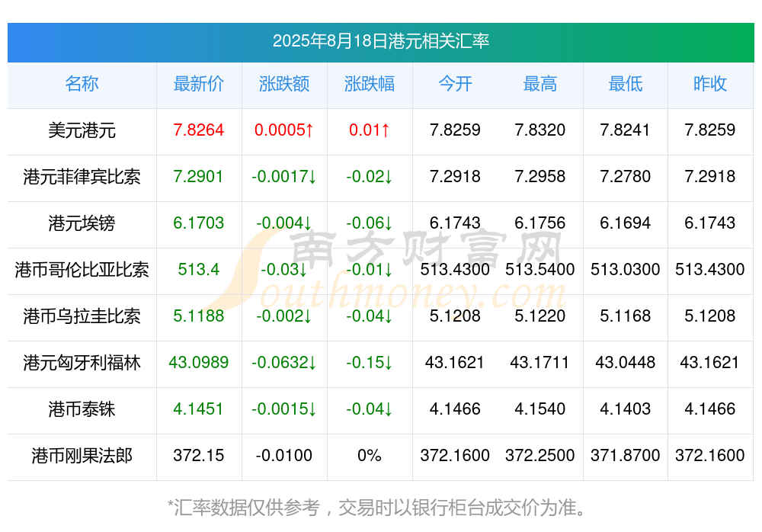The height and width of the screenshot is (532, 762).
Task: Click the latest price 5.1188
Action: pyautogui.click(x=198, y=316)
